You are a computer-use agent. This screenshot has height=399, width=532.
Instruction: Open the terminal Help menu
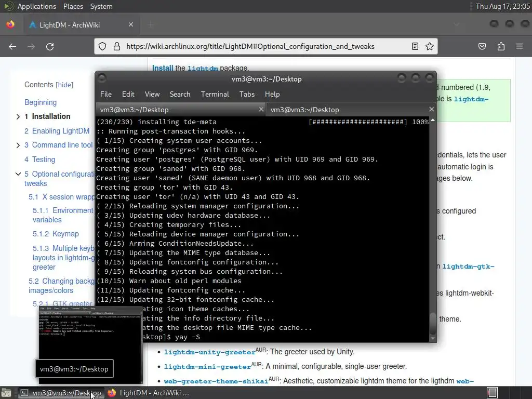[x=272, y=95]
